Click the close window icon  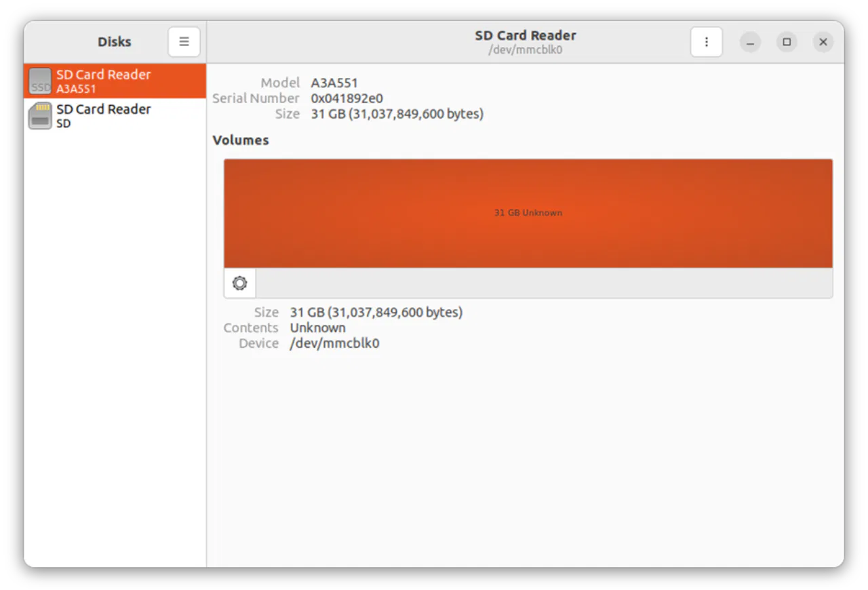pos(823,41)
